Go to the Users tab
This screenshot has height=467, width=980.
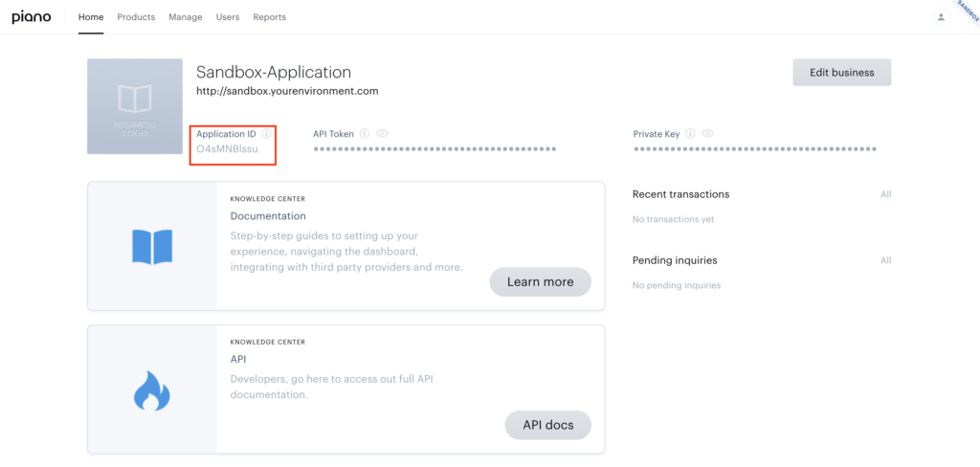click(228, 17)
